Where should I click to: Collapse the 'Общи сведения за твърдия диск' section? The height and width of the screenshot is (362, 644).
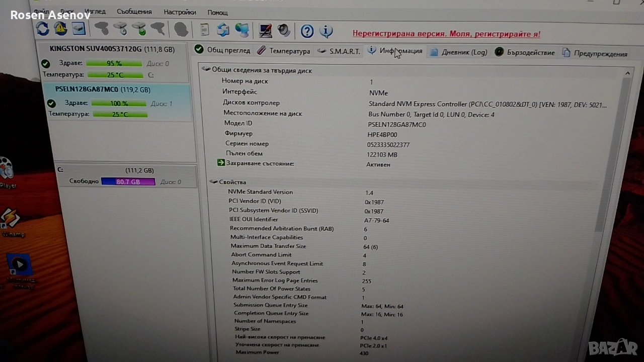pos(206,70)
